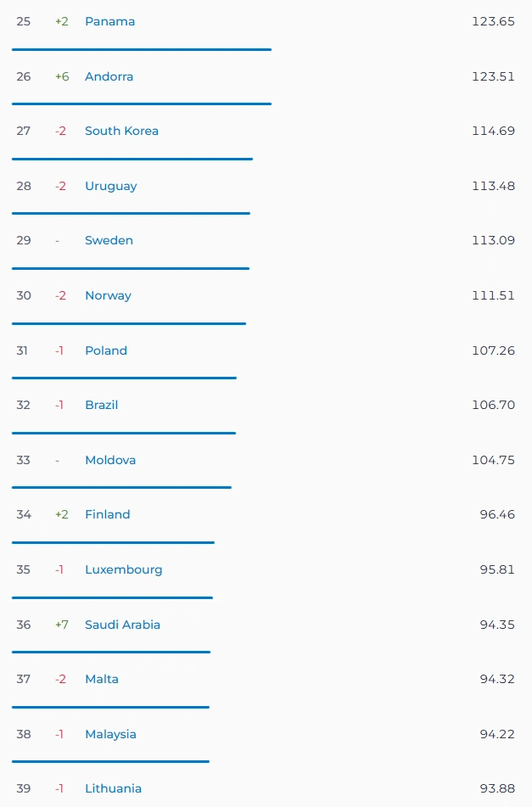Click the Finland link

pos(107,515)
